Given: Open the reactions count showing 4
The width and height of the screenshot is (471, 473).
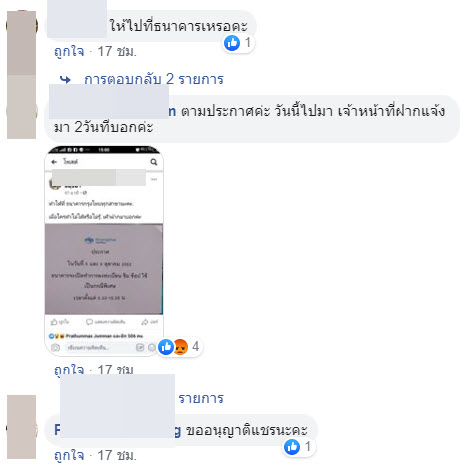Looking at the screenshot, I should pyautogui.click(x=196, y=347).
